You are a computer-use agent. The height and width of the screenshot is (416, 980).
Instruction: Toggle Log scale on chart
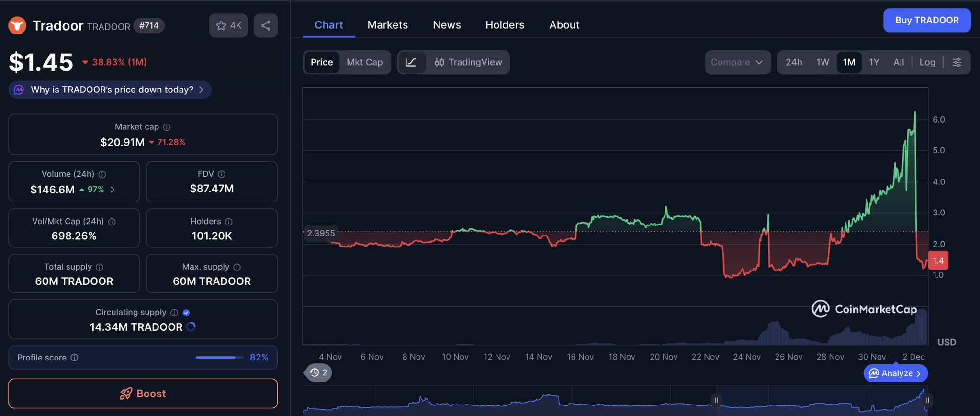[x=927, y=62]
